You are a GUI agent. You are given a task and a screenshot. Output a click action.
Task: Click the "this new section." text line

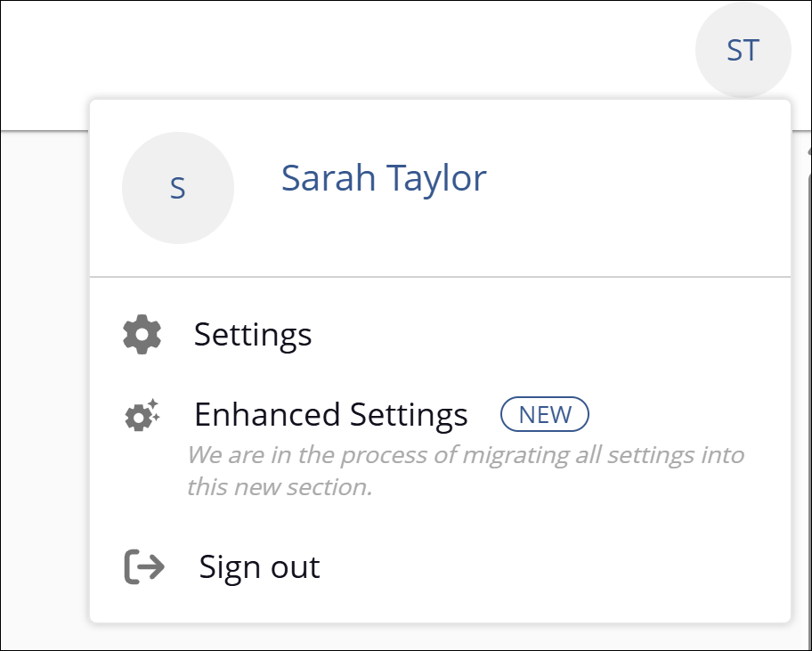[x=280, y=488]
